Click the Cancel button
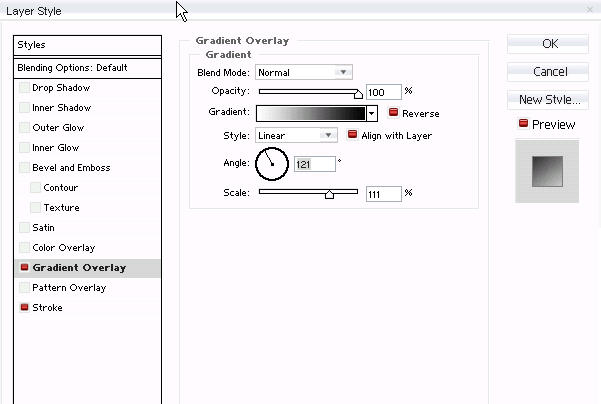 pos(548,72)
